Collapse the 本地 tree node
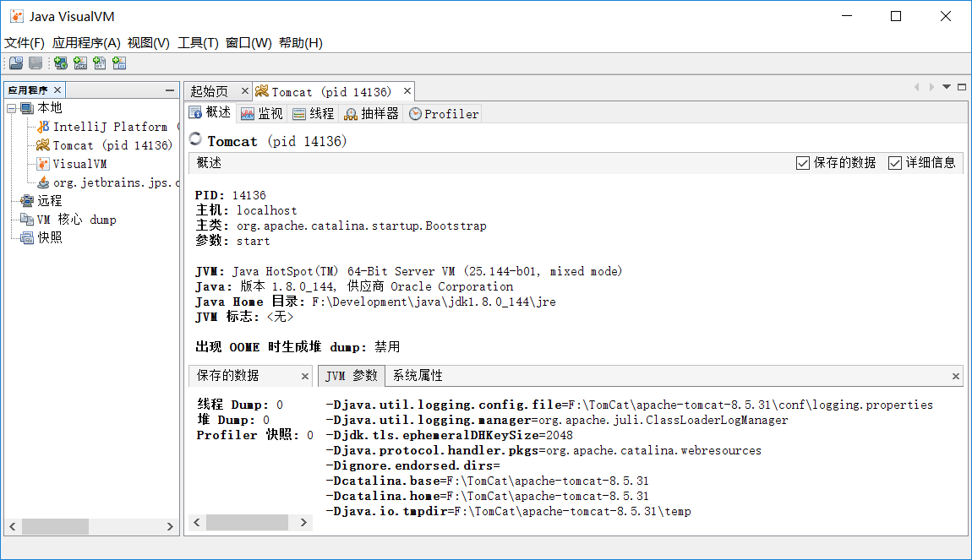 (x=11, y=108)
